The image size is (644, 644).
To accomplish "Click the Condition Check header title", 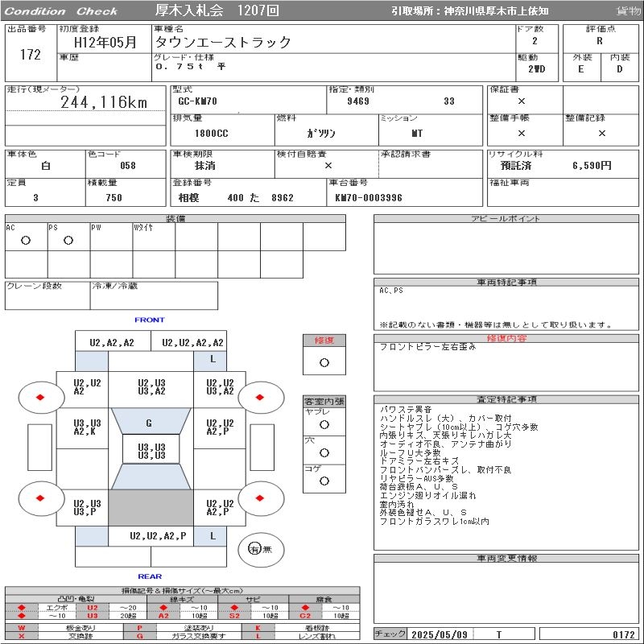I will (x=61, y=11).
